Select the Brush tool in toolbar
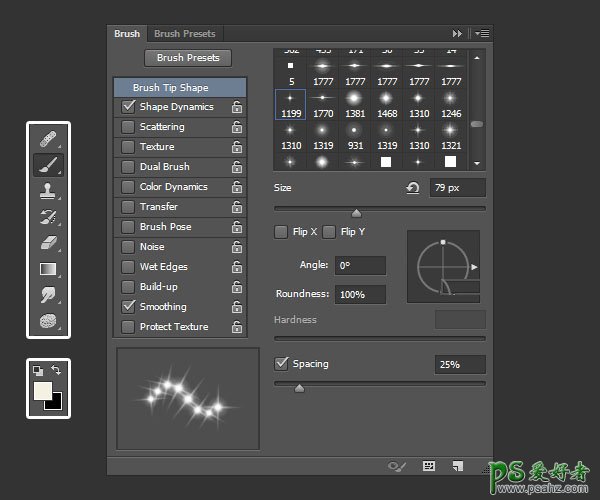 pos(47,165)
